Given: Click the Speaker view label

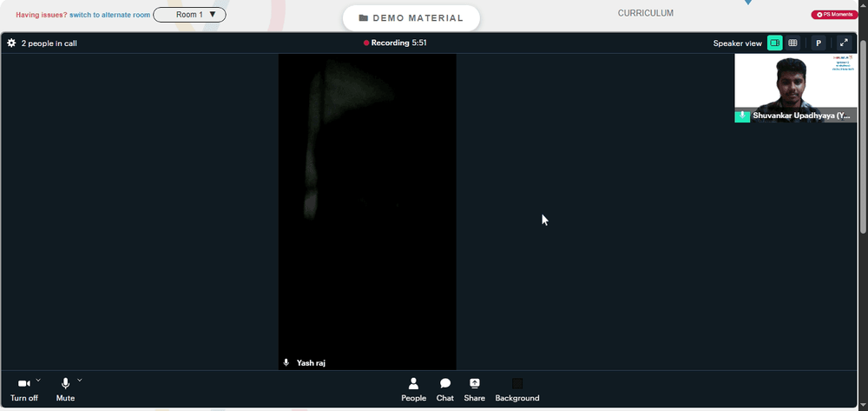Looking at the screenshot, I should click(x=737, y=43).
